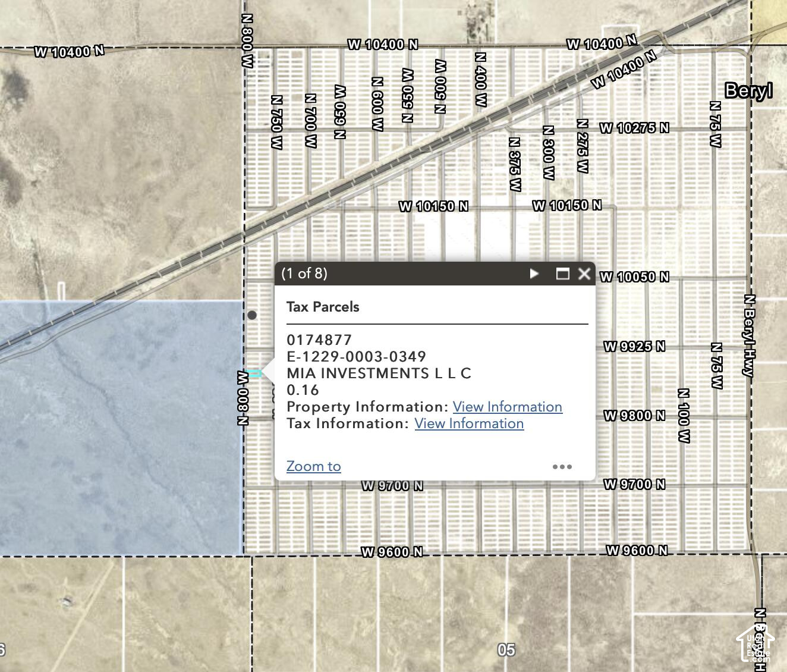Go to next feature in popup
Screen dimensions: 787x672
(x=534, y=274)
